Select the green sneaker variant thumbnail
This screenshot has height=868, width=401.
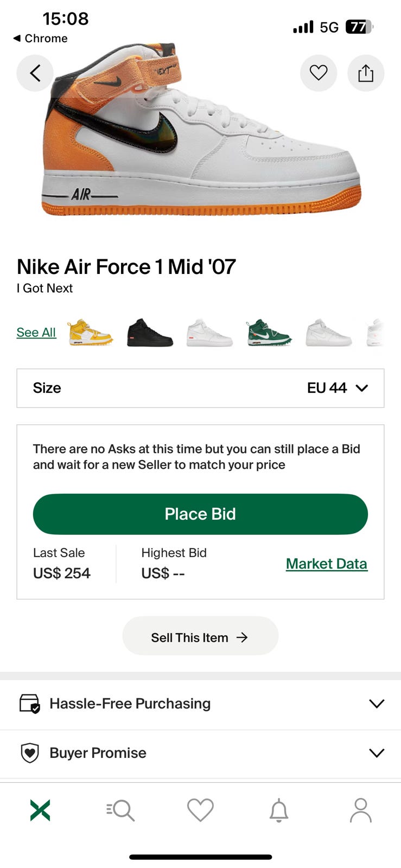pos(269,333)
